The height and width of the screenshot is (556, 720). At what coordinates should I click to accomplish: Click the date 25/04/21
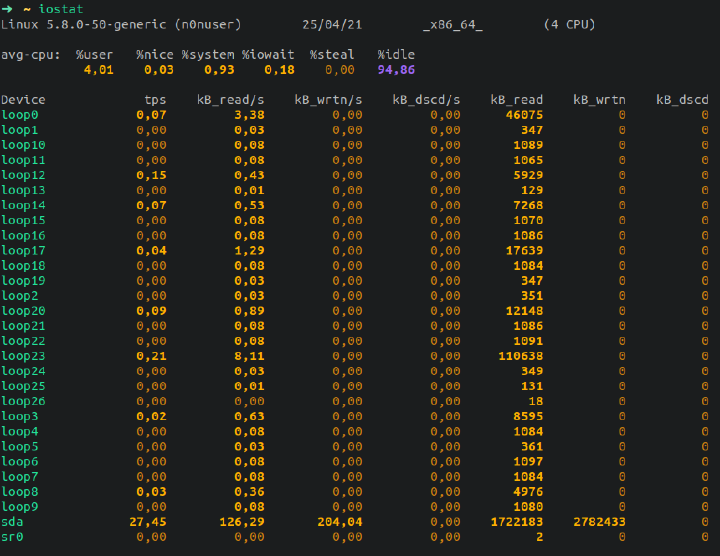tap(332, 25)
